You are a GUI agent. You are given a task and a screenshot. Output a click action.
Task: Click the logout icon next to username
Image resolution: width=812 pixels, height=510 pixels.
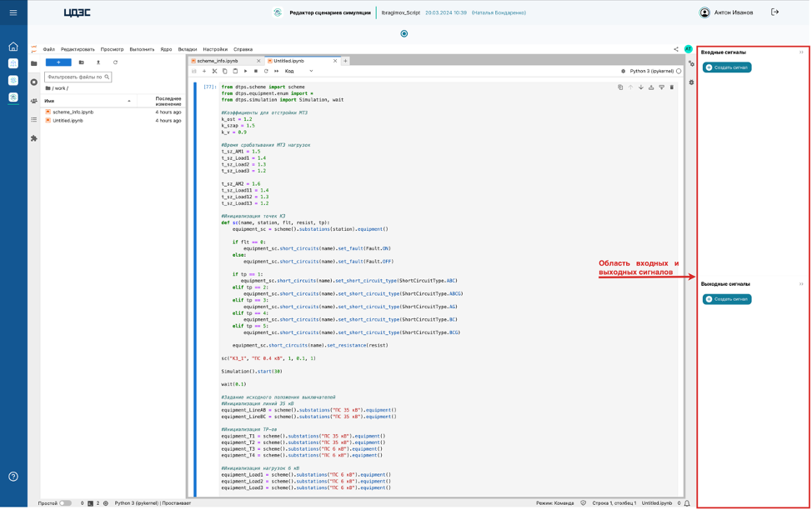(x=774, y=12)
